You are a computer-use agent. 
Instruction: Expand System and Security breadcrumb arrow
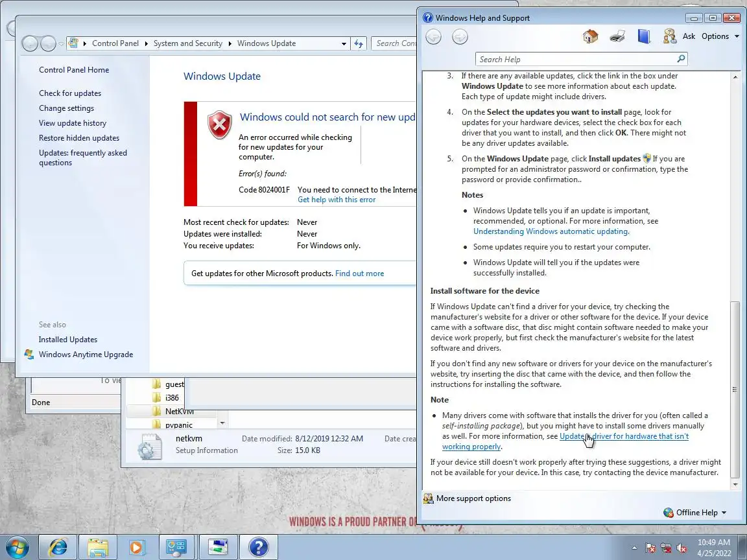click(x=230, y=43)
